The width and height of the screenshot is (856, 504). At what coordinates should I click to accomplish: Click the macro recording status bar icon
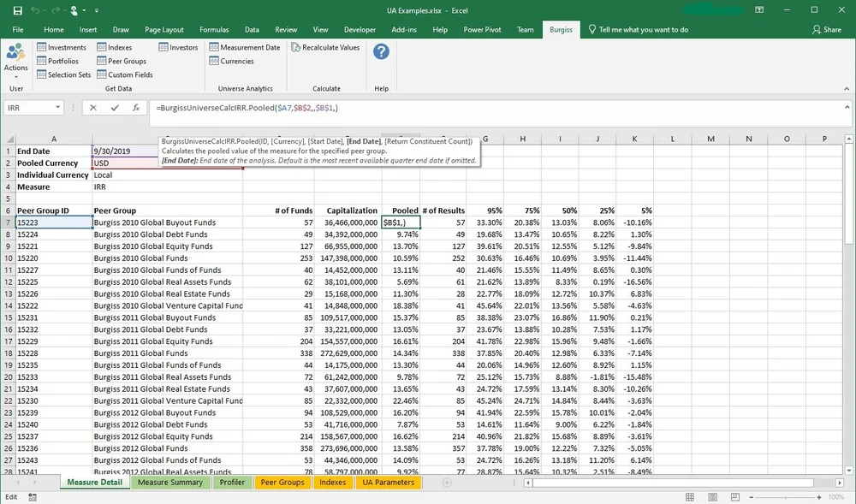point(33,497)
